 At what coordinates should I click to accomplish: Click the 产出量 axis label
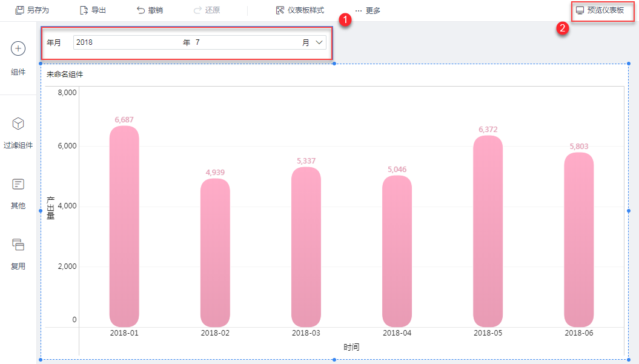[50, 208]
